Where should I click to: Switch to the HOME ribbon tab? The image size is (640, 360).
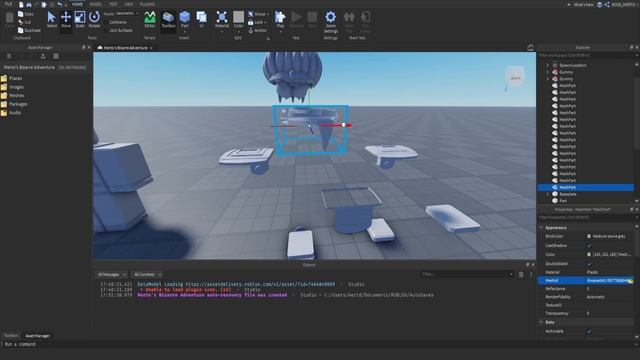coord(77,4)
